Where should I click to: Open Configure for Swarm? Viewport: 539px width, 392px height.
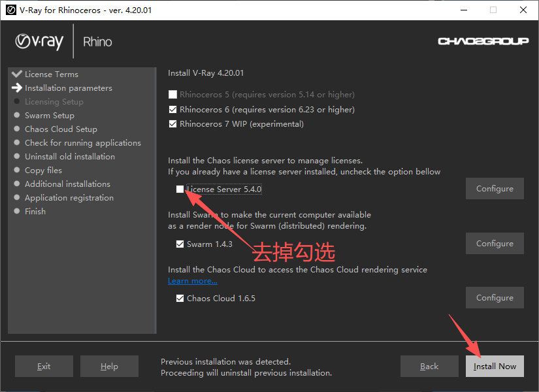(x=495, y=244)
